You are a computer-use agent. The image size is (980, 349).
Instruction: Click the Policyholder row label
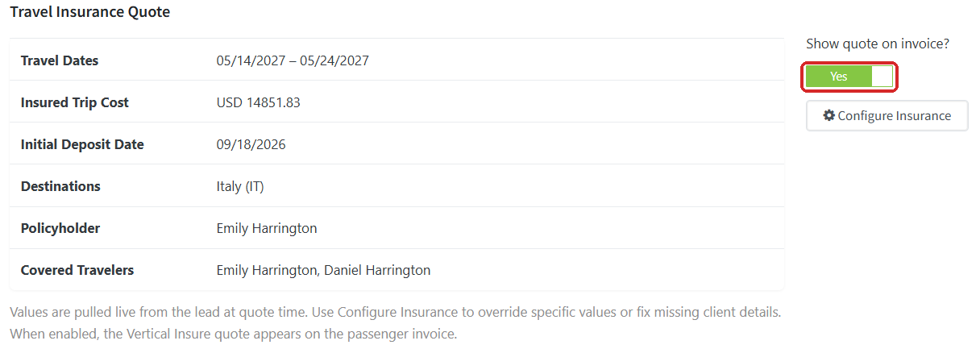(x=60, y=228)
